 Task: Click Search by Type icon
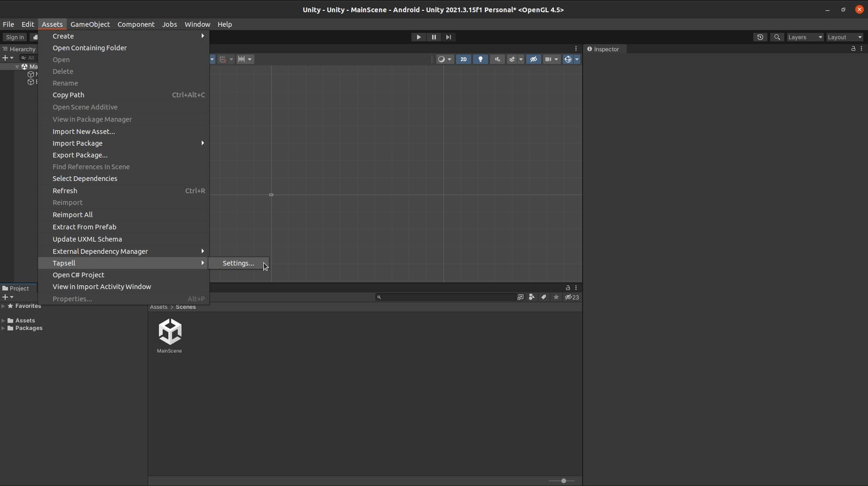coord(531,297)
